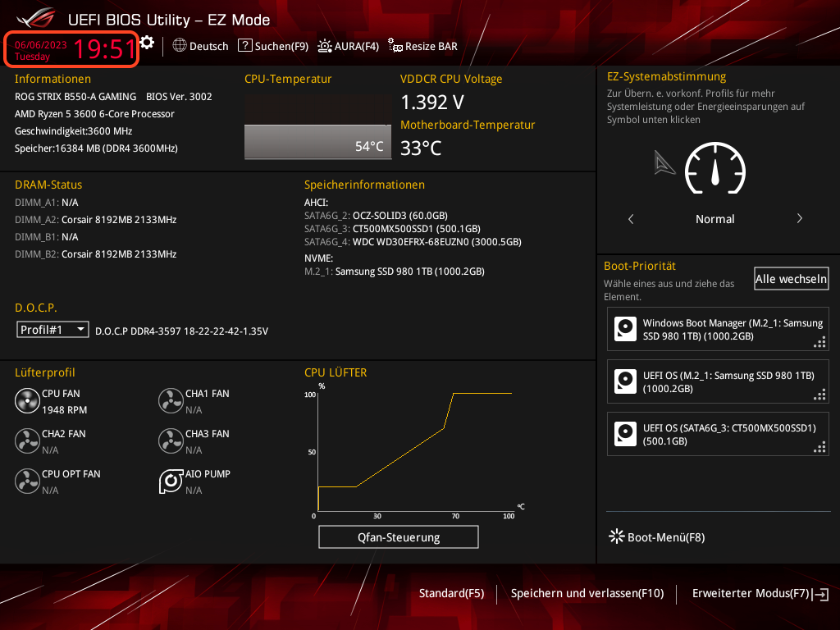Switch to next EZ tuning profile

799,218
